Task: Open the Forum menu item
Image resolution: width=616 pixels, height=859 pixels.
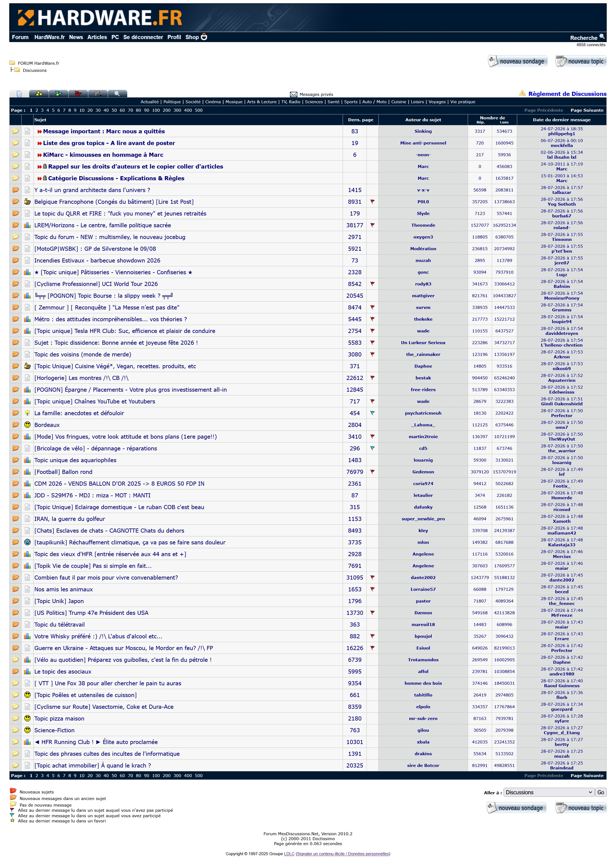Action: [20, 37]
